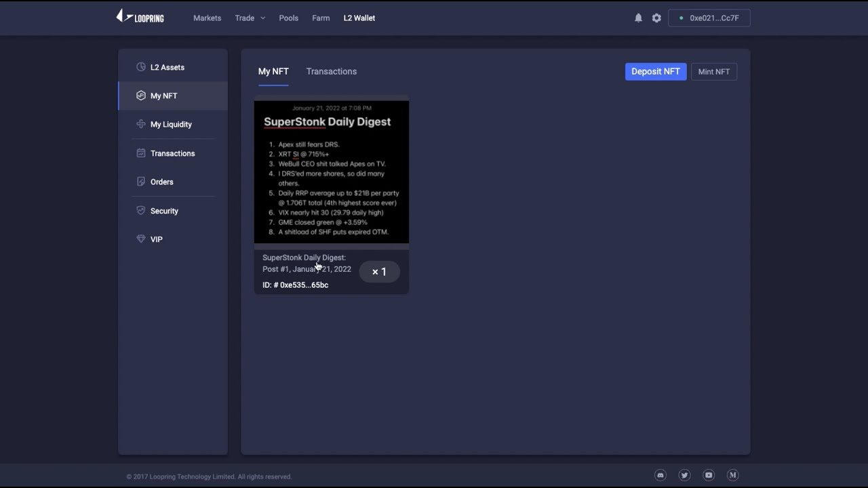Click the "Post #1, January 21, 2022" title
The width and height of the screenshot is (868, 488).
[x=307, y=269]
